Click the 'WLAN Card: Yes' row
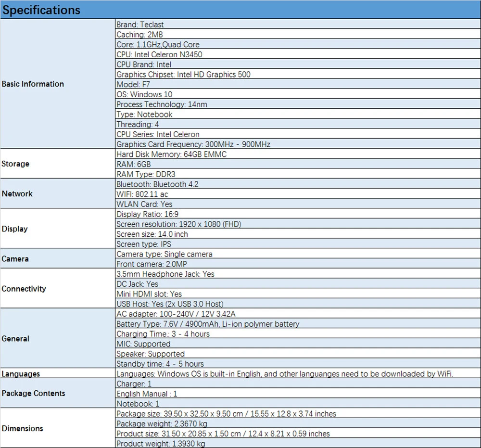The image size is (481, 448). click(298, 204)
